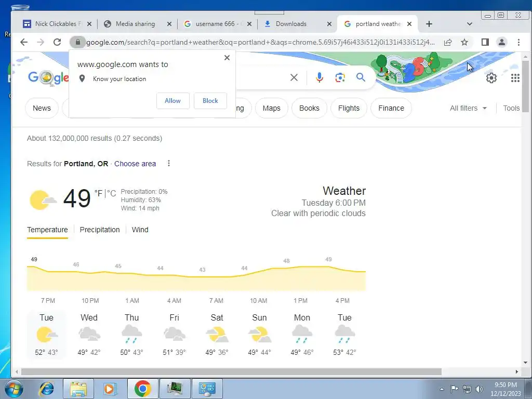
Task: Click the vertical scrollbar down arrow
Action: pyautogui.click(x=525, y=363)
